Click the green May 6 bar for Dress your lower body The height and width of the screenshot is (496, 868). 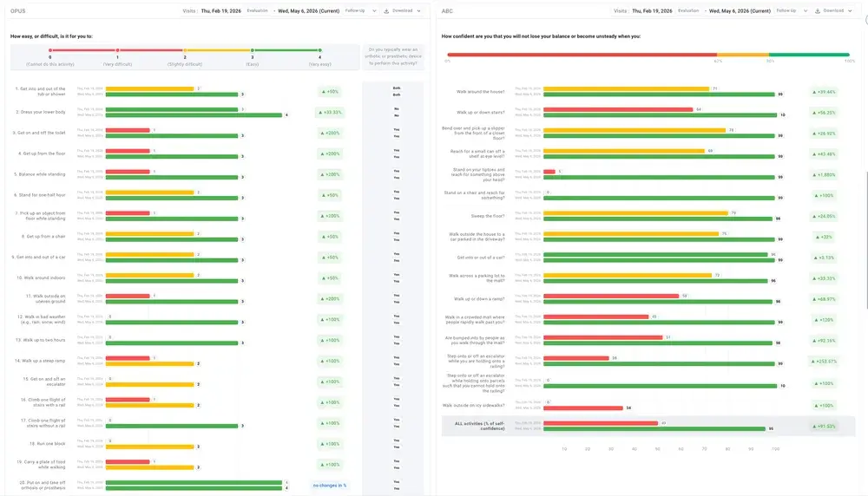click(194, 115)
